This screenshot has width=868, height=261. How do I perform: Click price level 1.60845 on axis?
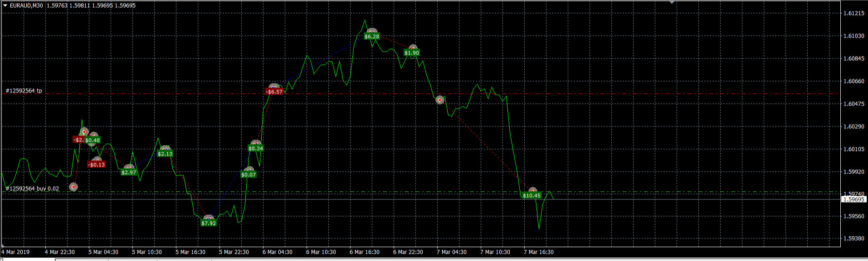pyautogui.click(x=853, y=58)
